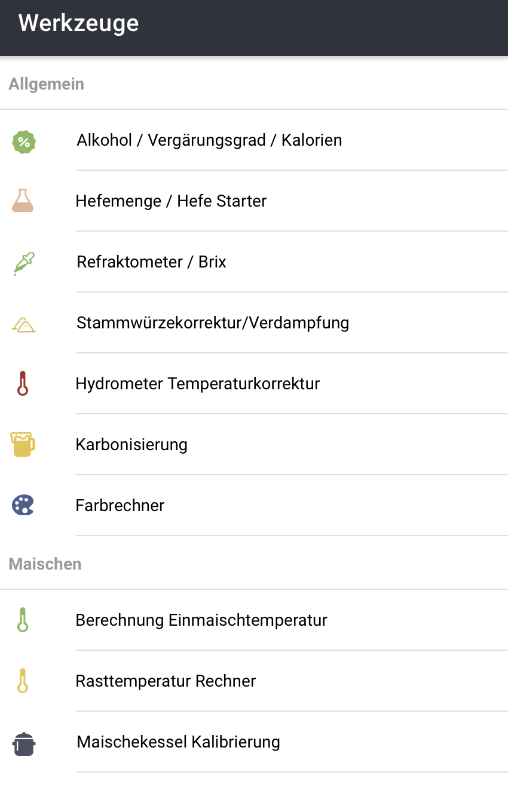Select Refraktometer / Brix entry
The height and width of the screenshot is (812, 508).
pyautogui.click(x=151, y=262)
